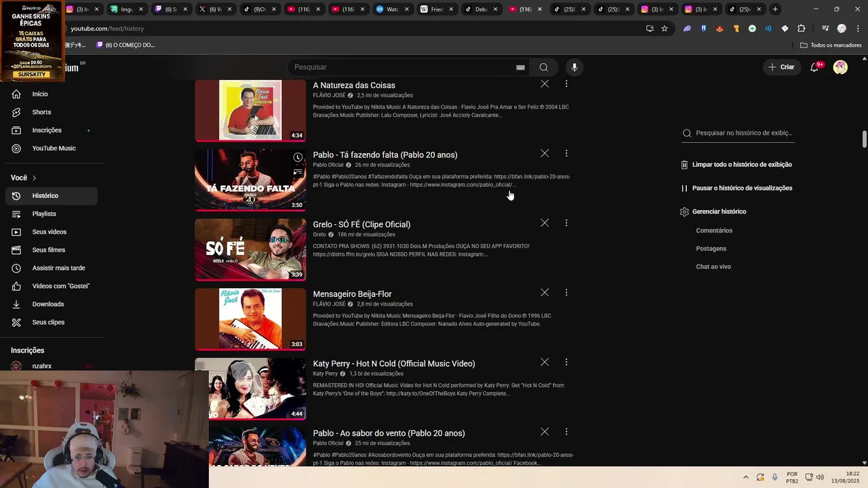Open Gerenciar histórico
868x488 pixels.
[x=713, y=211]
